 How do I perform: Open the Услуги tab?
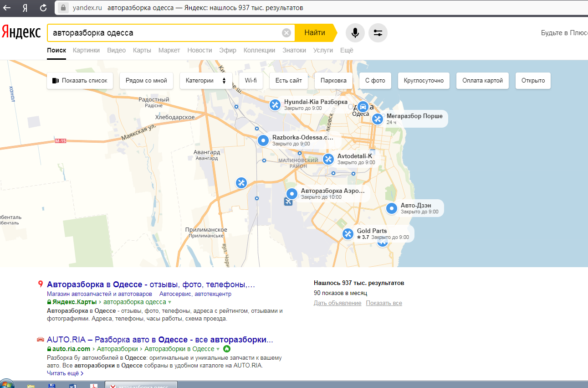pyautogui.click(x=323, y=50)
